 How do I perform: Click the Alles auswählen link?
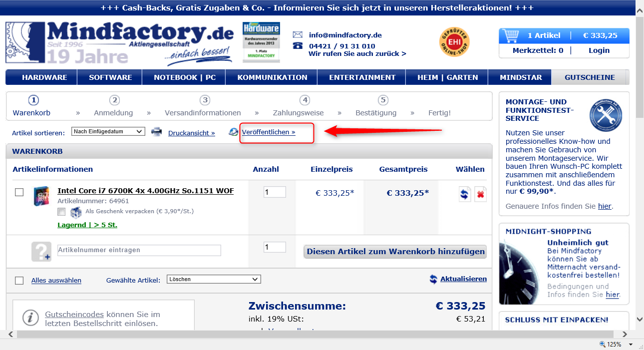pyautogui.click(x=56, y=281)
